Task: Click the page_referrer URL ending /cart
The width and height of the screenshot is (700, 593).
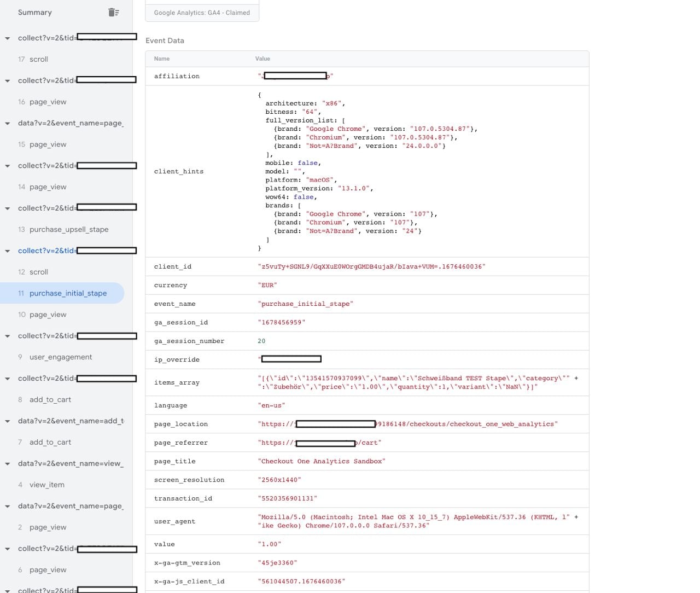Action: pos(319,443)
